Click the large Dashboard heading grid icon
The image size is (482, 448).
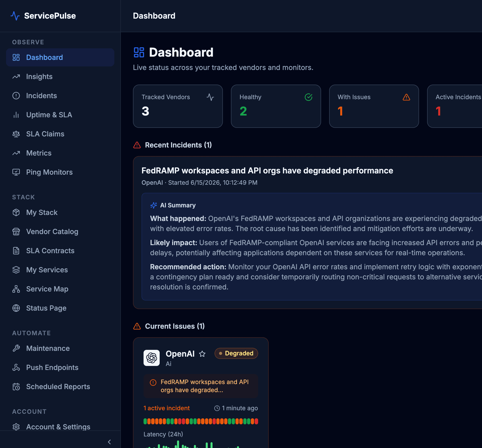[139, 52]
